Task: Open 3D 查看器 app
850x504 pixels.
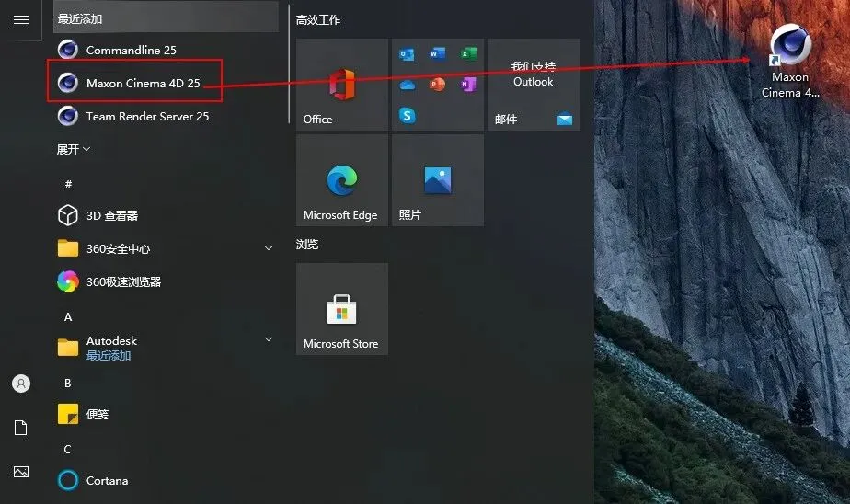Action: pyautogui.click(x=166, y=215)
